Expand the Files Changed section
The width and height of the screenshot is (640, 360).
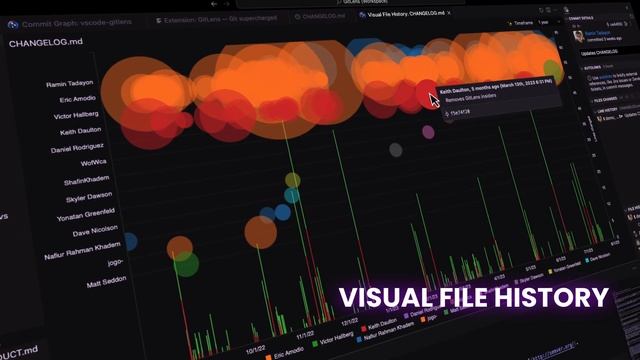[x=604, y=99]
